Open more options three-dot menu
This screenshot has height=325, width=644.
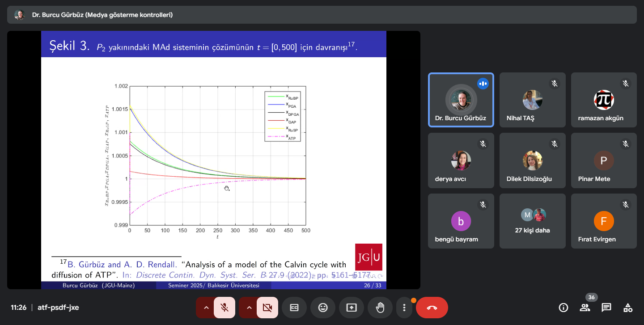[404, 308]
